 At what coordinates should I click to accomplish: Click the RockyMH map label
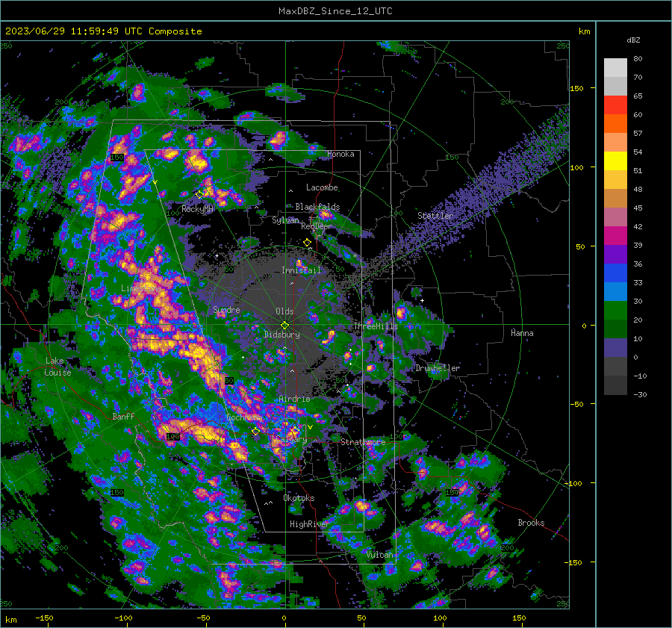(x=197, y=209)
